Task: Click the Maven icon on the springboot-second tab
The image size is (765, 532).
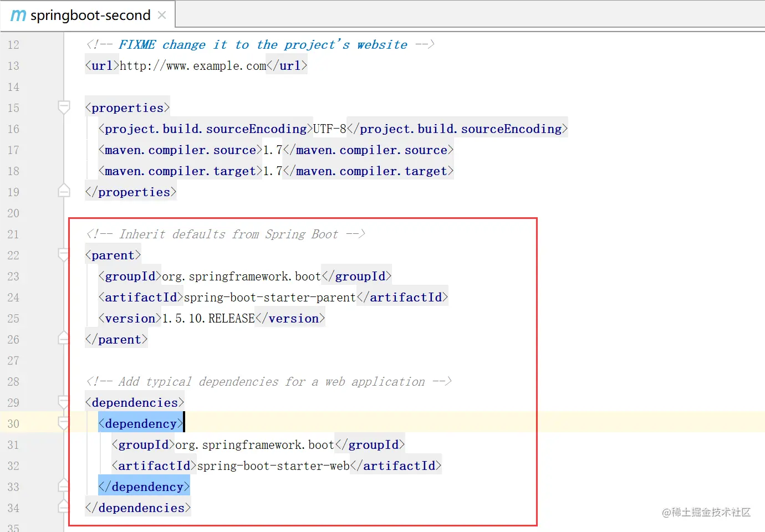Action: (x=18, y=16)
